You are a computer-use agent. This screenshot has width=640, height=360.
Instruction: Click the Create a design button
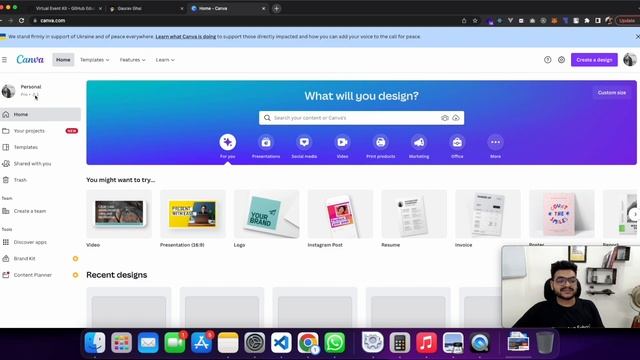coord(594,60)
